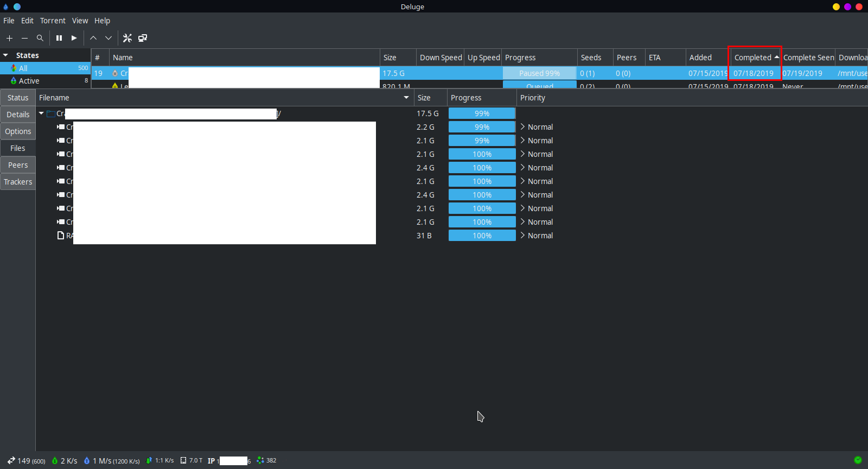The width and height of the screenshot is (868, 469).
Task: Select the All state filter
Action: 46,68
